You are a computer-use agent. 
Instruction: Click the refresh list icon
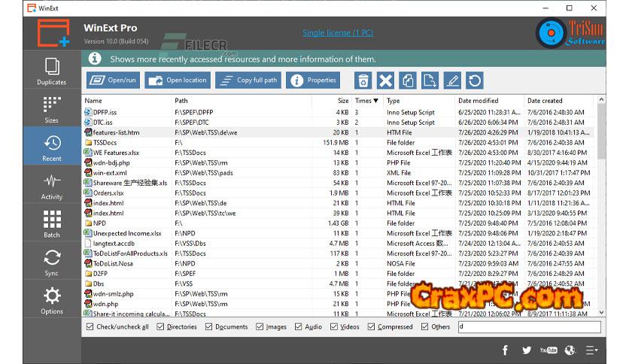(474, 80)
